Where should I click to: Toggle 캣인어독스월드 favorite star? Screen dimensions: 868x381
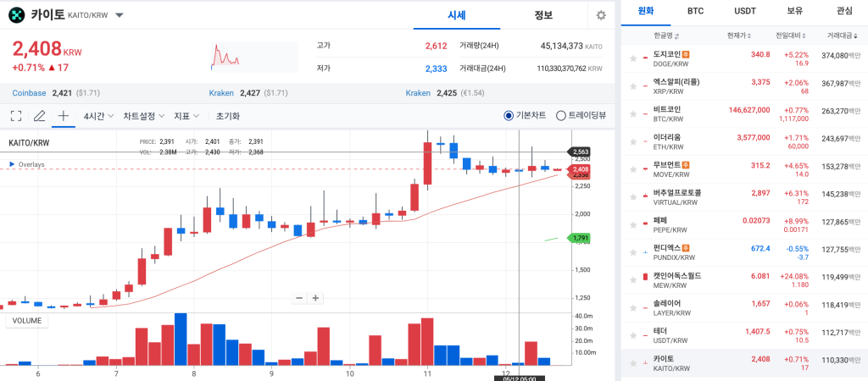(x=634, y=279)
